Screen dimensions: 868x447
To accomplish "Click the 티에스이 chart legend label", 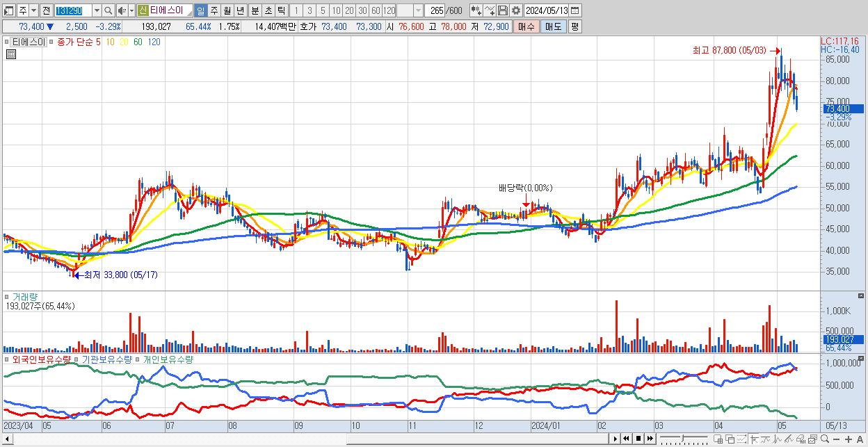I will pos(29,42).
